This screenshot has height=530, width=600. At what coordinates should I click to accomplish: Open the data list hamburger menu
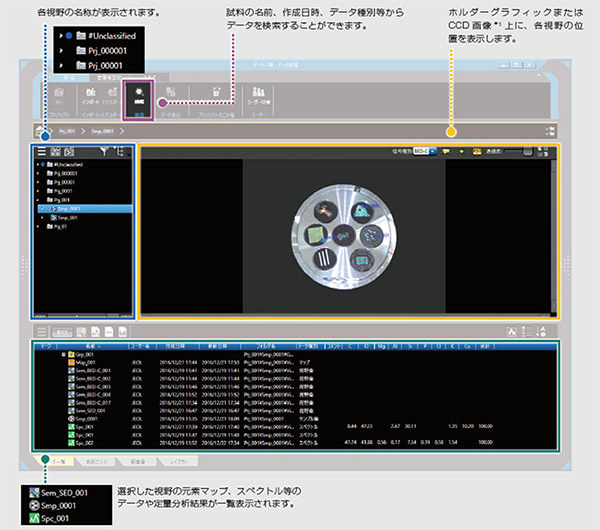[42, 331]
